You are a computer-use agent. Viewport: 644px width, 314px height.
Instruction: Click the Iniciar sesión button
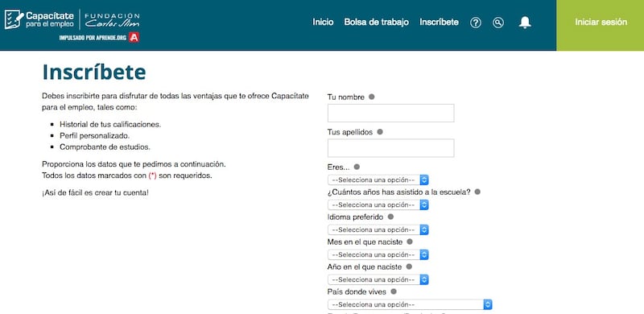click(601, 23)
